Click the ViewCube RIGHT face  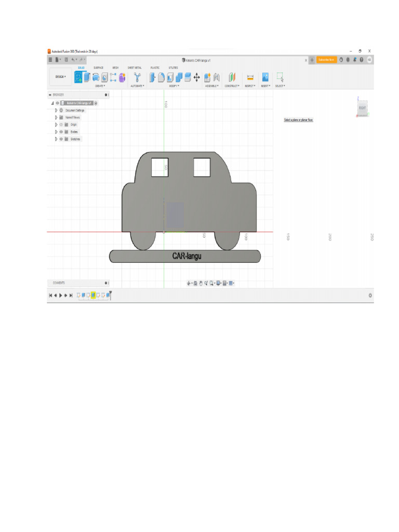(x=362, y=108)
